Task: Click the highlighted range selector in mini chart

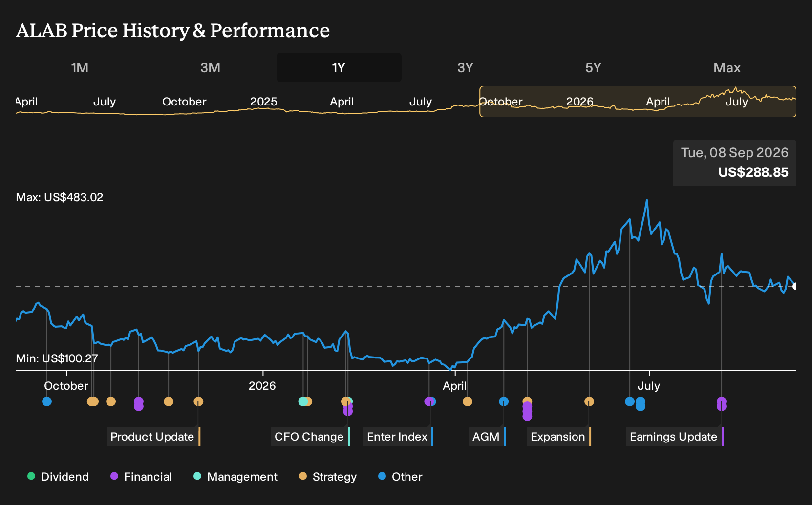Action: 638,102
